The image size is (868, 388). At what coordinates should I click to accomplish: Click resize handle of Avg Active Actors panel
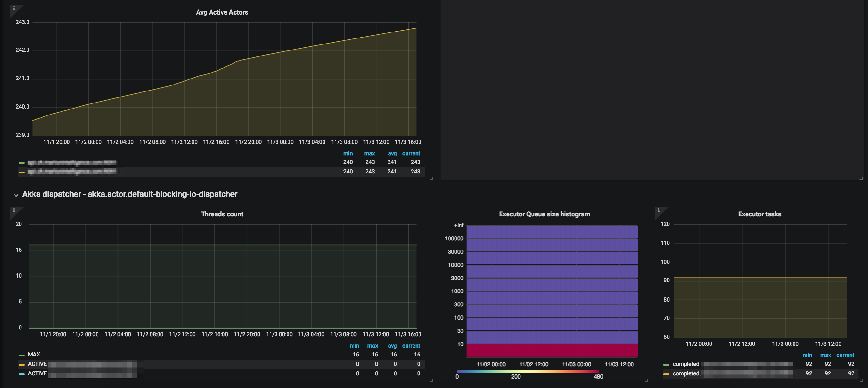(x=431, y=178)
